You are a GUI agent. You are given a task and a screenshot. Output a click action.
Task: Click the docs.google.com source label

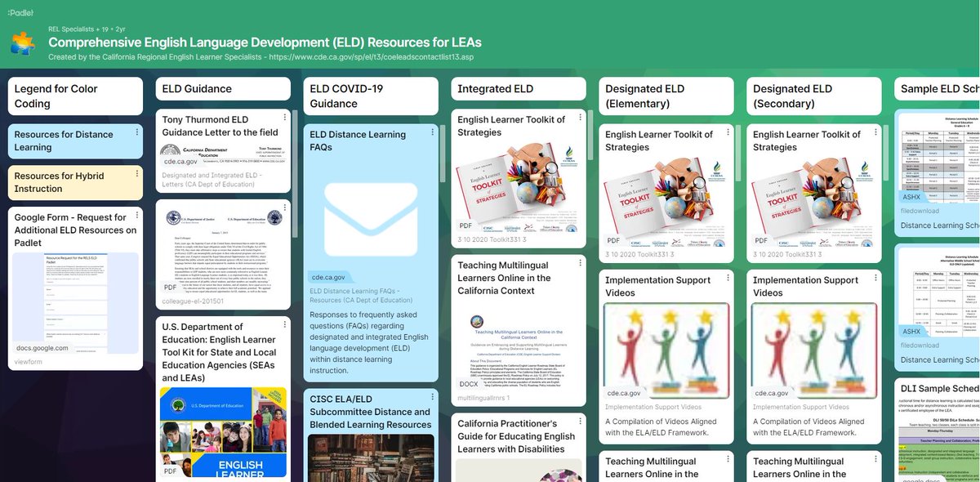pyautogui.click(x=42, y=348)
